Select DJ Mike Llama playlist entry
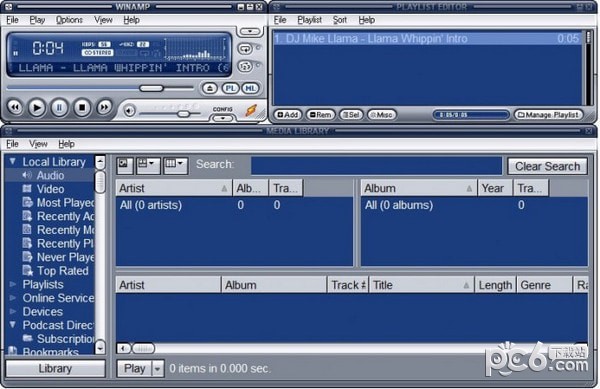 427,39
